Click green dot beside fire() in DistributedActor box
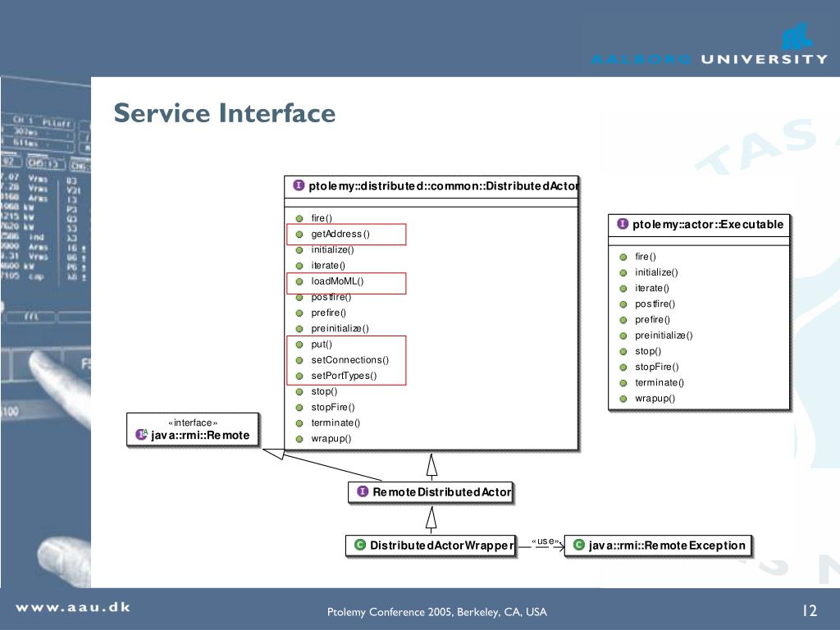Screen dimensions: 840x630 (x=299, y=218)
